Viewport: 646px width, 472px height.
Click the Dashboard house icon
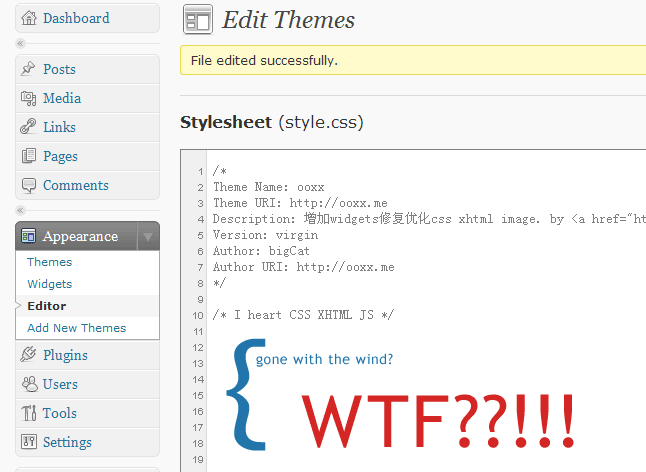(x=29, y=18)
